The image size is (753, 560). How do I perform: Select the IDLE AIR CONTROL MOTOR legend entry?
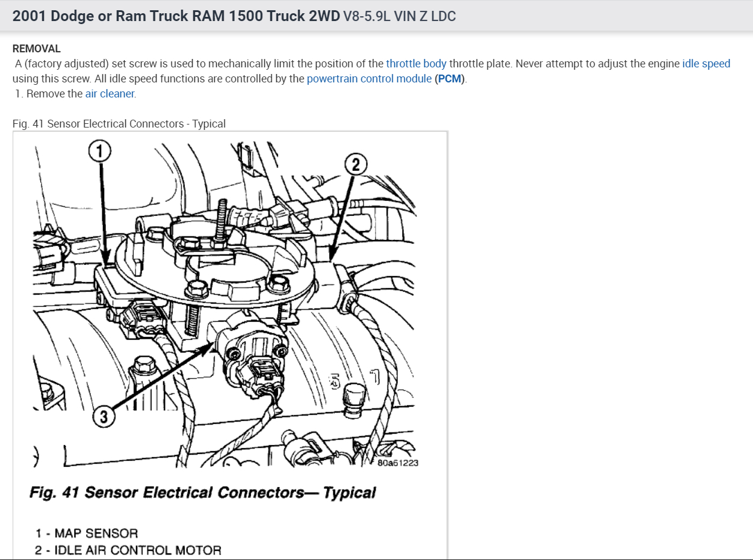pos(128,550)
